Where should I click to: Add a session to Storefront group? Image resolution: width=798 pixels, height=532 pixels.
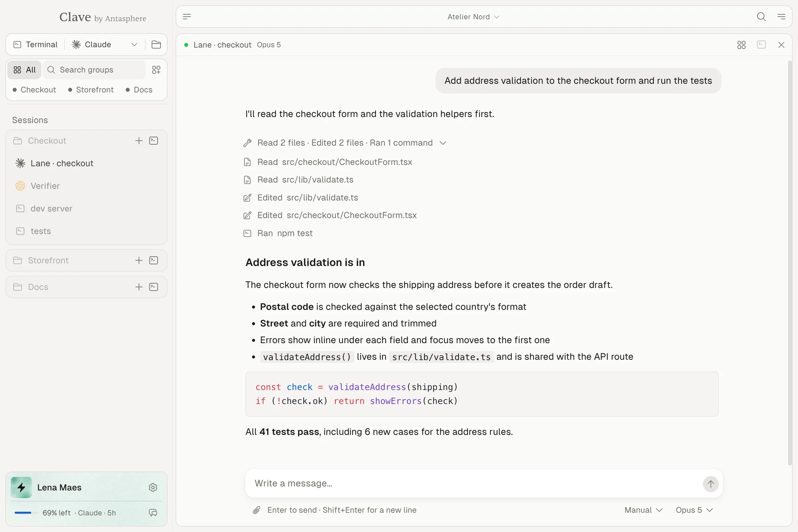(x=139, y=260)
